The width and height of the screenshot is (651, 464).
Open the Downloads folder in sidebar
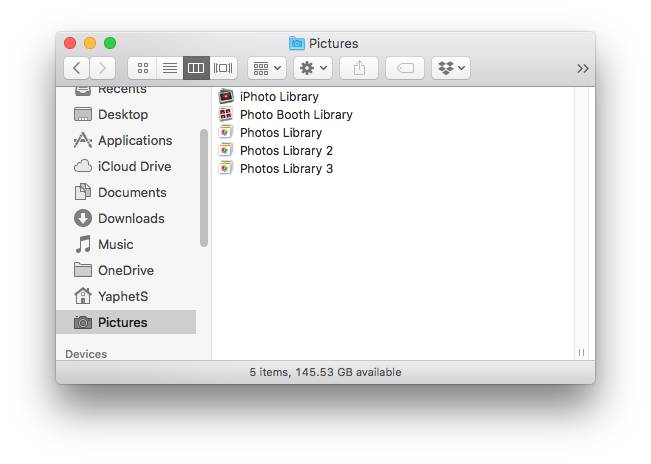click(x=130, y=219)
